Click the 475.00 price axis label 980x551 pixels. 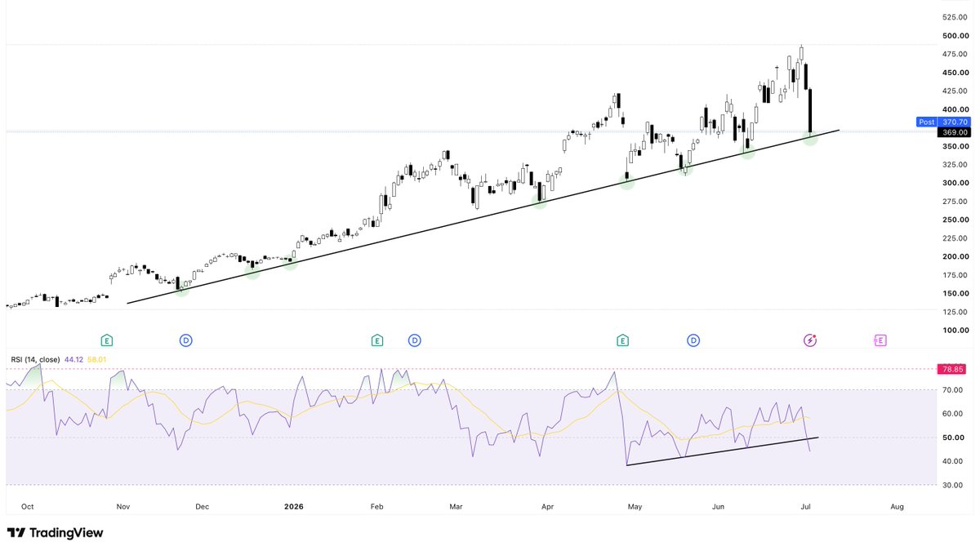955,54
